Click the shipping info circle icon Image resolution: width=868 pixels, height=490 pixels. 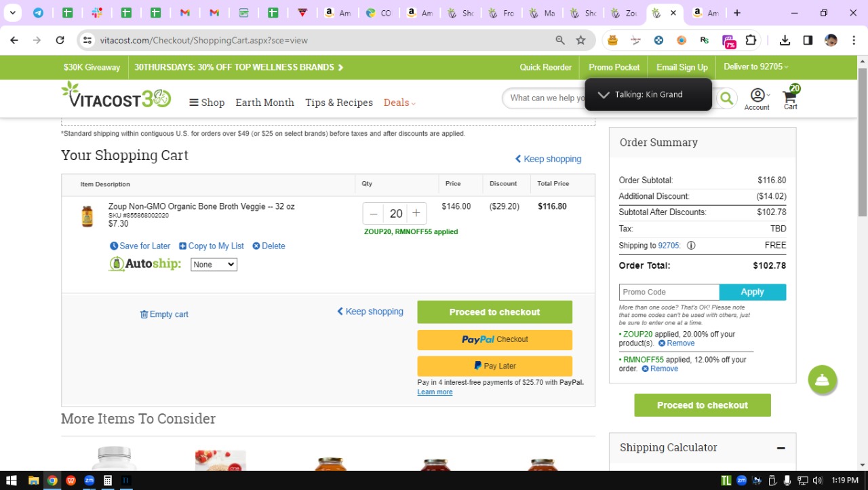click(691, 246)
